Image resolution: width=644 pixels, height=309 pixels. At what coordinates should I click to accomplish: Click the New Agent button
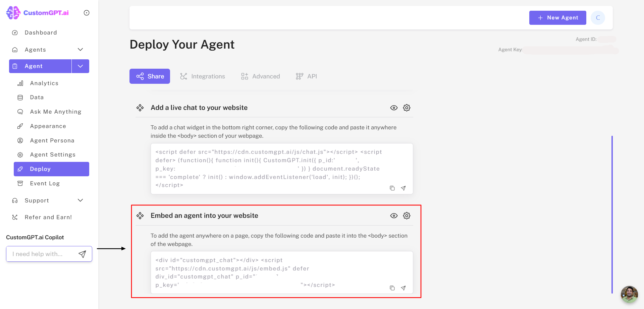pyautogui.click(x=557, y=18)
